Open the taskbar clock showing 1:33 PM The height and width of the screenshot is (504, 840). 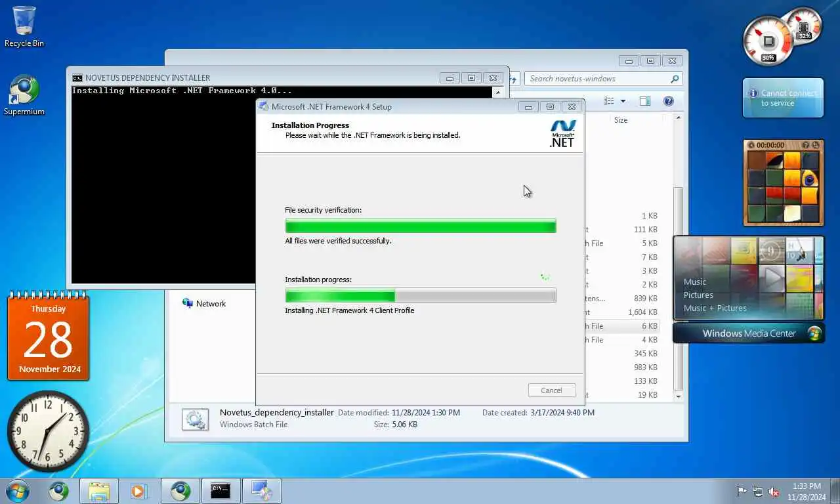[x=806, y=492]
